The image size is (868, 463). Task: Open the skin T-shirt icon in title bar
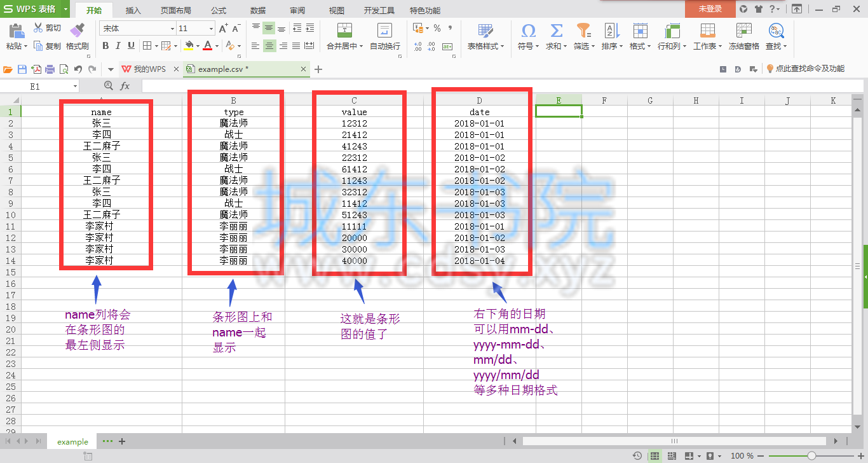click(759, 9)
